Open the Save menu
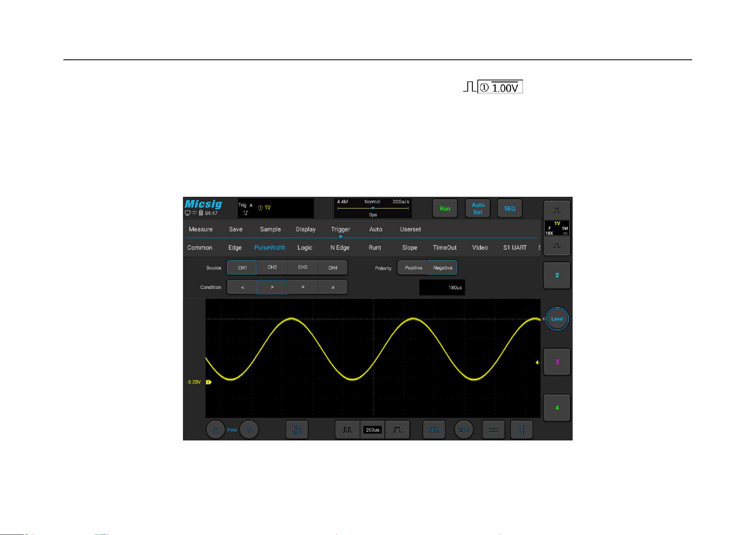The height and width of the screenshot is (535, 756). (236, 229)
